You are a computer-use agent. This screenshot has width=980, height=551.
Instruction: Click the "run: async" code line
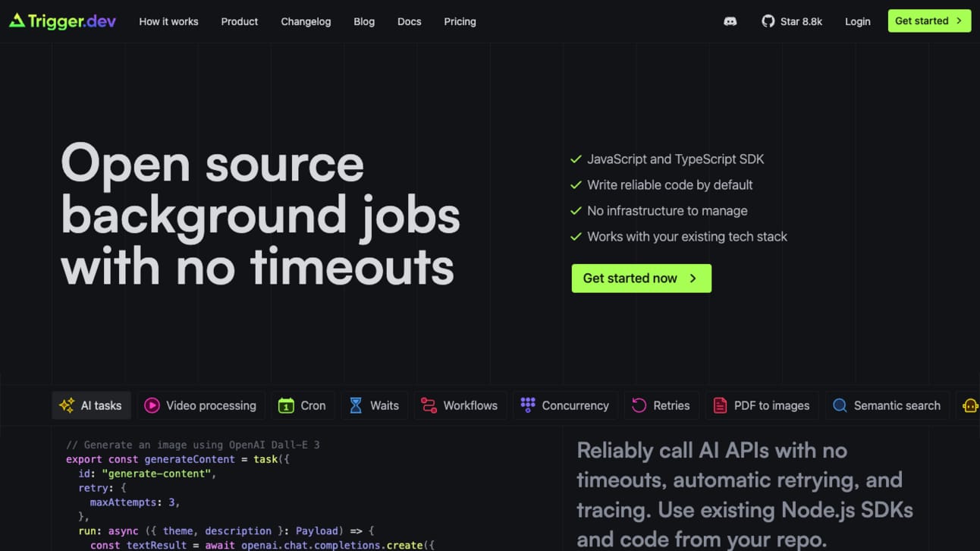click(227, 531)
